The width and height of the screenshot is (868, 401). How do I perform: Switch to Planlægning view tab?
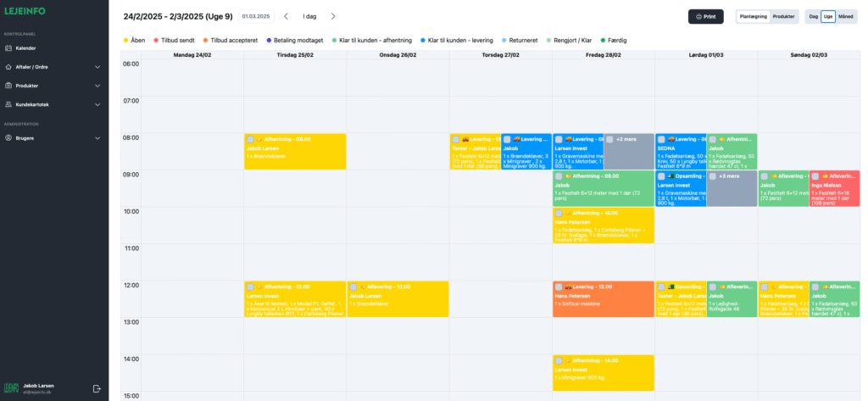754,17
